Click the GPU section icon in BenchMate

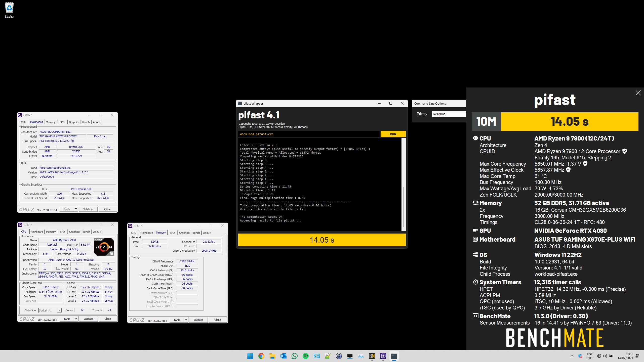(475, 230)
